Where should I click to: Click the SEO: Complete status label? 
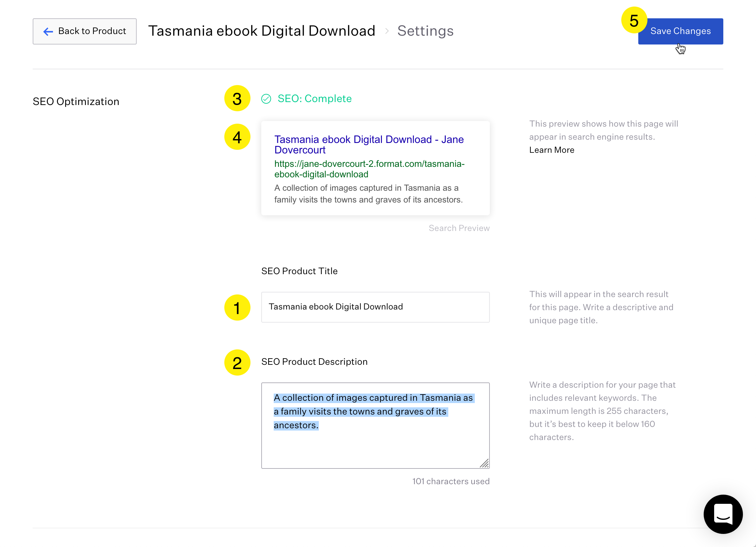pos(314,99)
